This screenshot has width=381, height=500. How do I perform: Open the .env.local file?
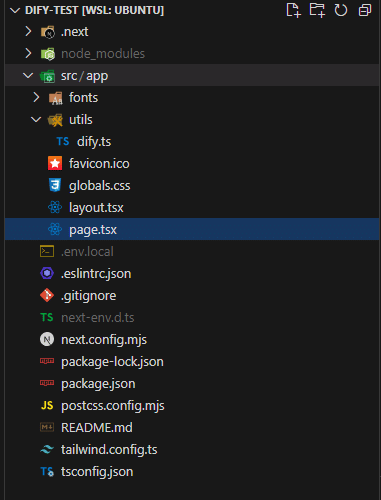(87, 252)
